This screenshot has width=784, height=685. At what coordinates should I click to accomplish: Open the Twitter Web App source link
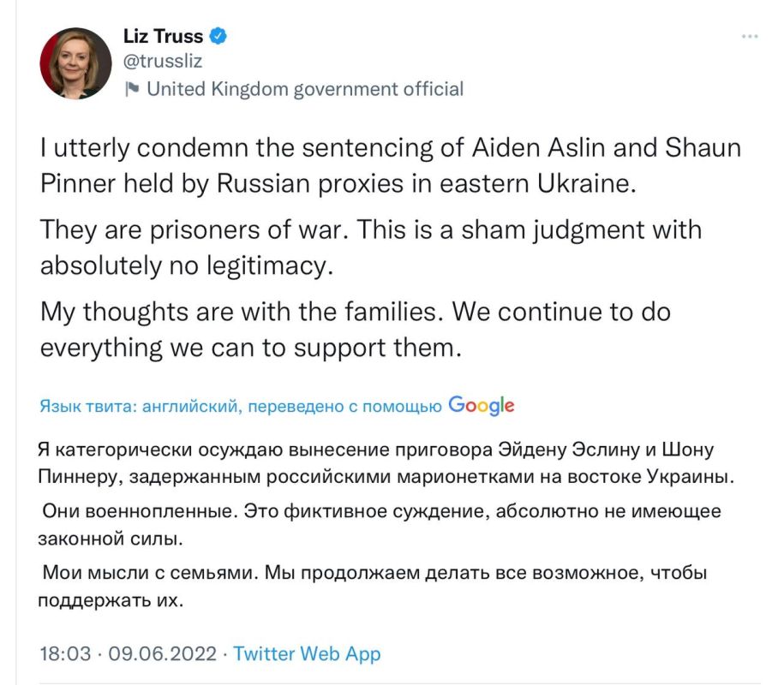307,653
